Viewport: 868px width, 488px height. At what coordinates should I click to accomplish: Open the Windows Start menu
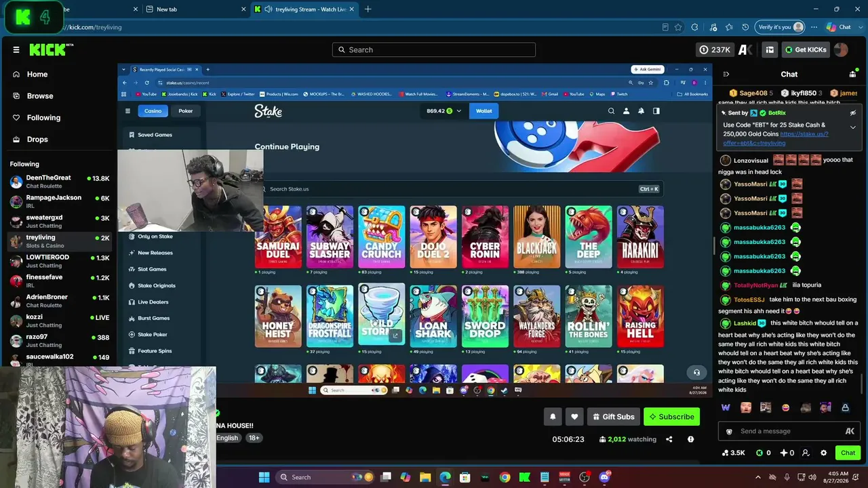pyautogui.click(x=264, y=477)
